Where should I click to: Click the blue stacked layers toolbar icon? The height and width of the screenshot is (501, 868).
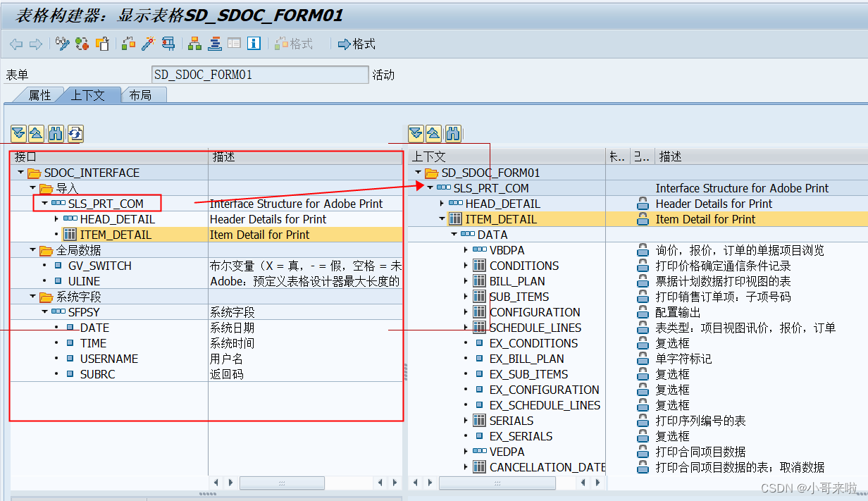215,44
